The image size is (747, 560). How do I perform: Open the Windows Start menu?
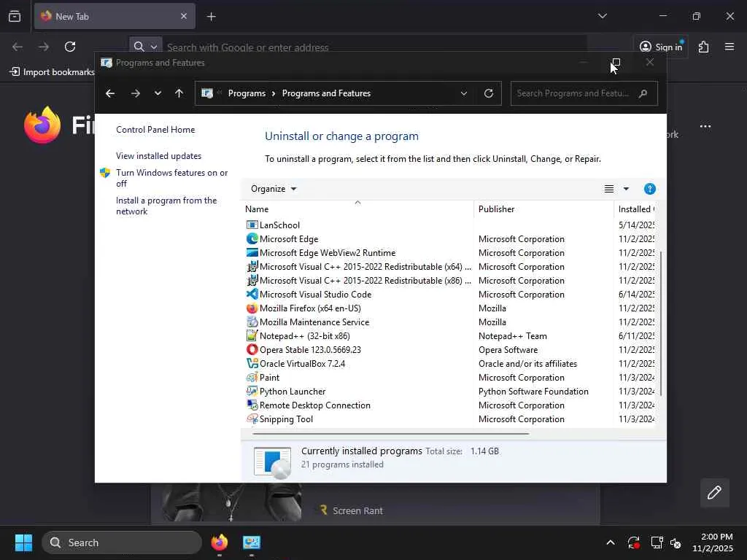[23, 542]
